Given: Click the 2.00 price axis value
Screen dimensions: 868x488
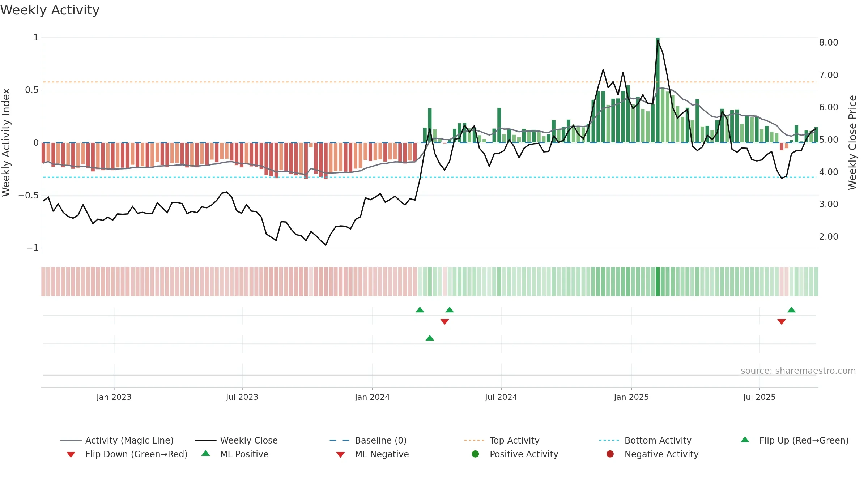Looking at the screenshot, I should (x=829, y=236).
